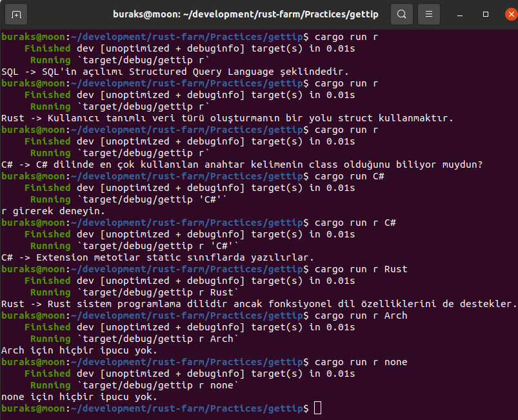Click the 'r girerek deneyin.' output line
518x420 pixels.
click(53, 211)
